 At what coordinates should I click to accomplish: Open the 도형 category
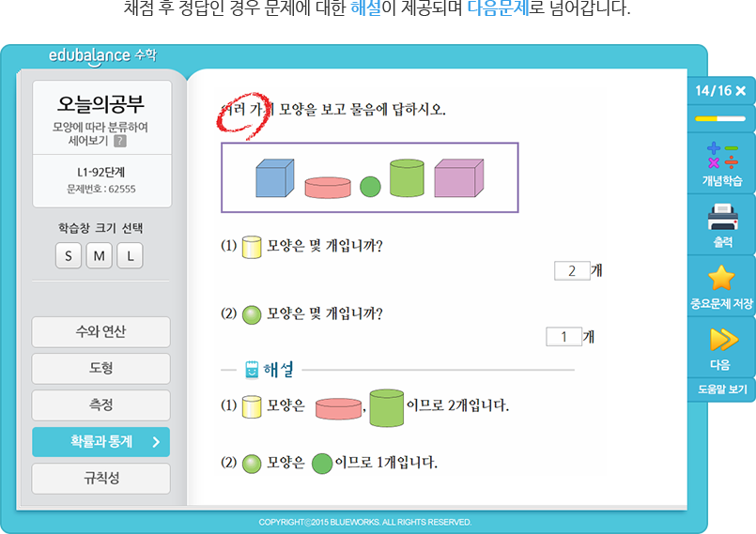[x=100, y=368]
